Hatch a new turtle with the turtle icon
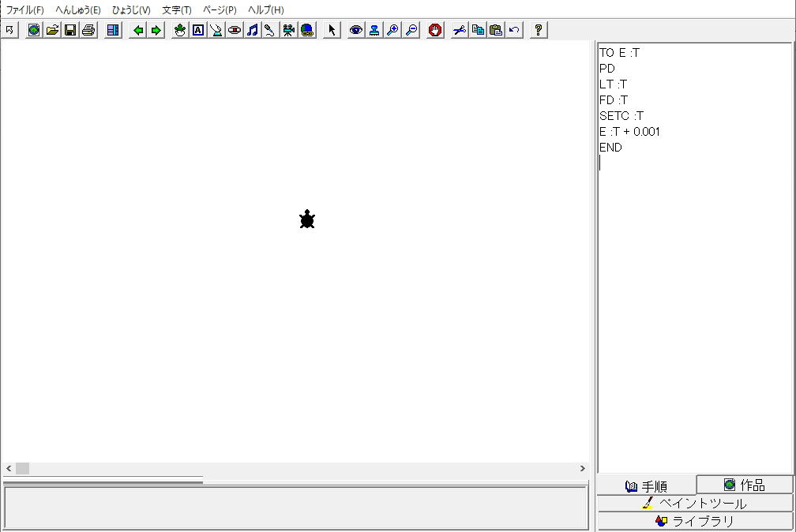Screen dimensions: 796x532 (180, 30)
